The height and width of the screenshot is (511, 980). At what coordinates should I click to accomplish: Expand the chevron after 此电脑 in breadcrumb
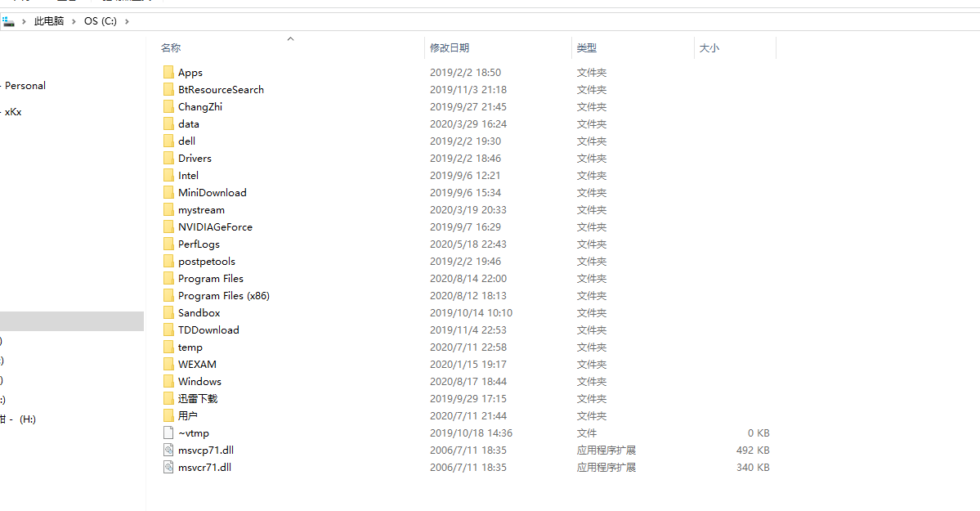point(74,21)
